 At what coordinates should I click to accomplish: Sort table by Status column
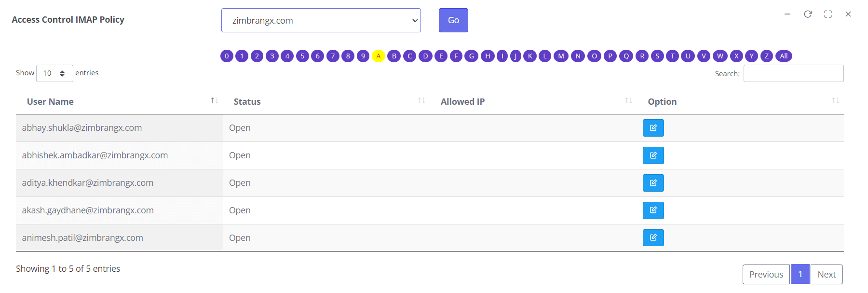326,101
